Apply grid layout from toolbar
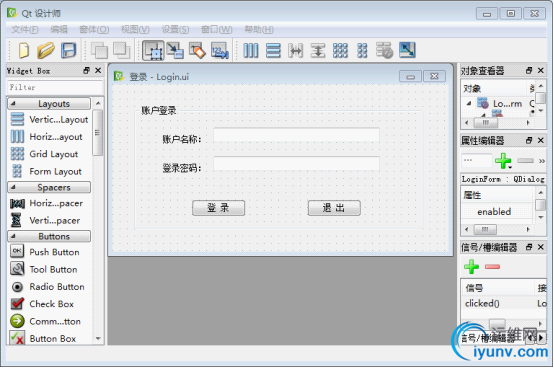The height and width of the screenshot is (368, 554). click(340, 50)
